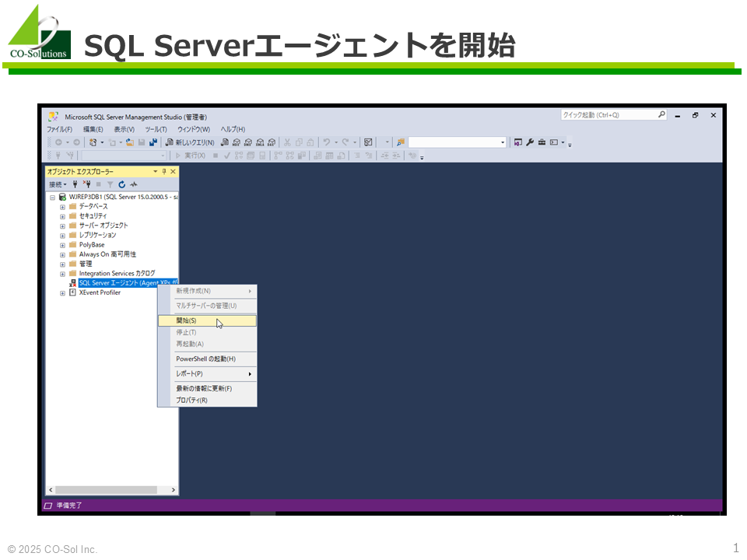Open the ツール(T) menu
This screenshot has height=560, width=747.
(156, 130)
